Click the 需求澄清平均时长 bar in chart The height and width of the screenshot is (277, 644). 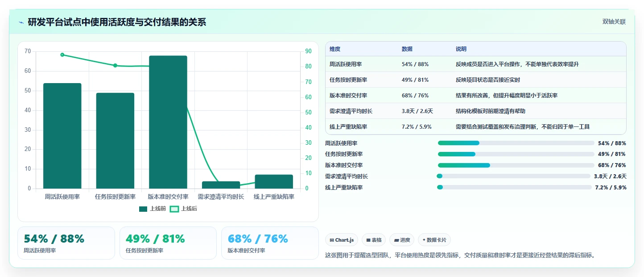point(221,185)
